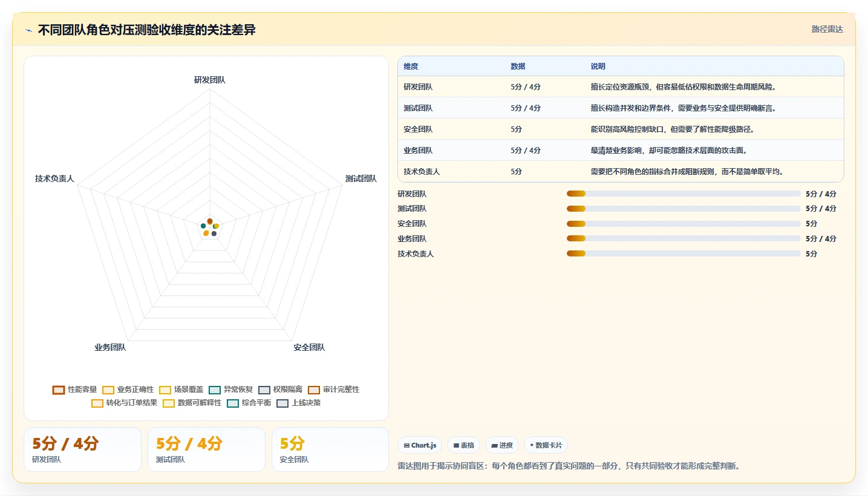Image resolution: width=868 pixels, height=496 pixels.
Task: Toggle the 上线决策 legend item
Action: (299, 403)
